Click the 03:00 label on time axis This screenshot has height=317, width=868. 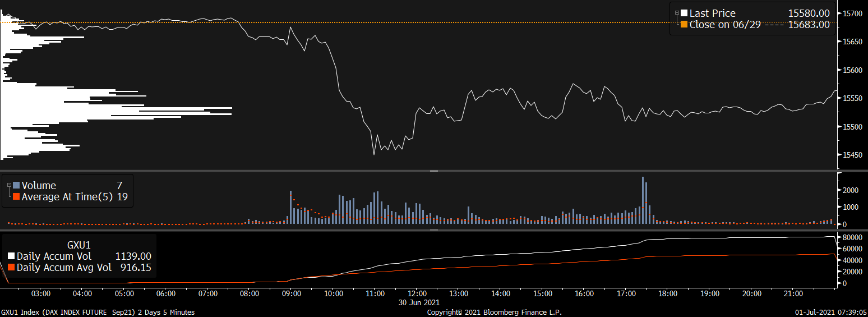(41, 293)
